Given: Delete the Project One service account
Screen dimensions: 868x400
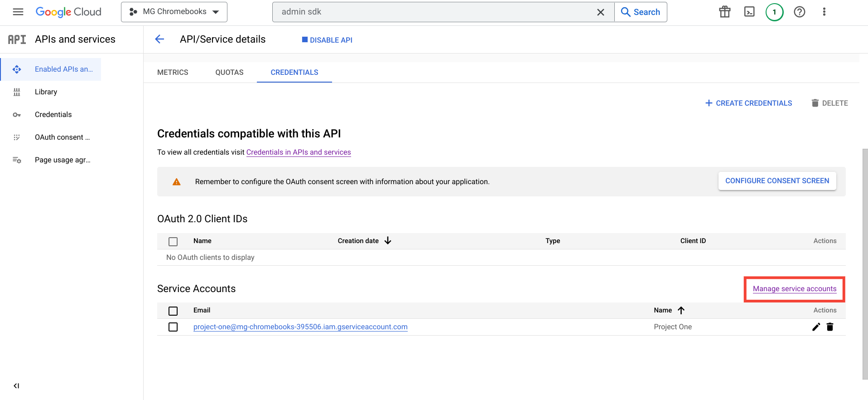Looking at the screenshot, I should pyautogui.click(x=830, y=327).
